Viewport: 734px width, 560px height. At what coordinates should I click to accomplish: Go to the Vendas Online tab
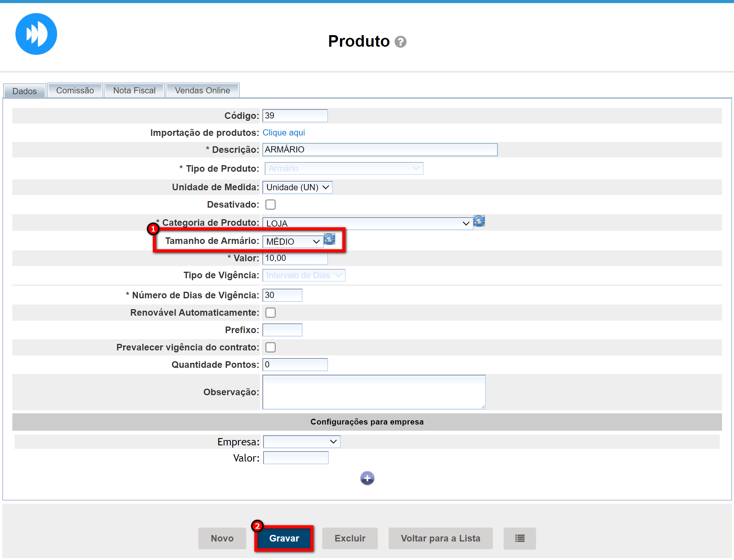[202, 91]
